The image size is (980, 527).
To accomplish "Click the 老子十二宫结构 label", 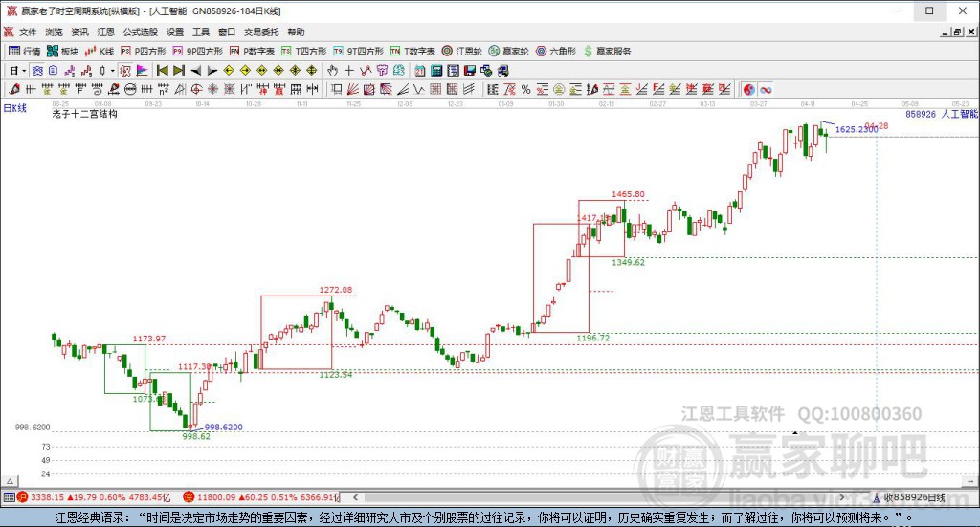I will click(84, 114).
